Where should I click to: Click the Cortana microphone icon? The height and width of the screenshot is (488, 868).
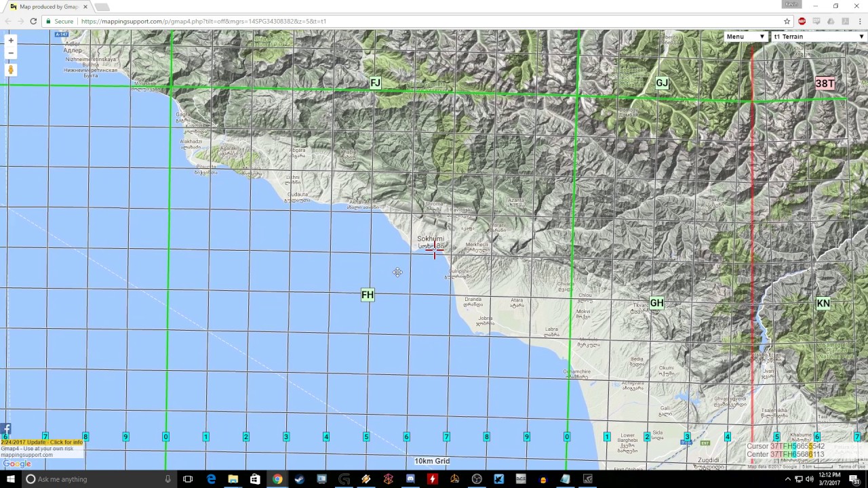pyautogui.click(x=167, y=479)
